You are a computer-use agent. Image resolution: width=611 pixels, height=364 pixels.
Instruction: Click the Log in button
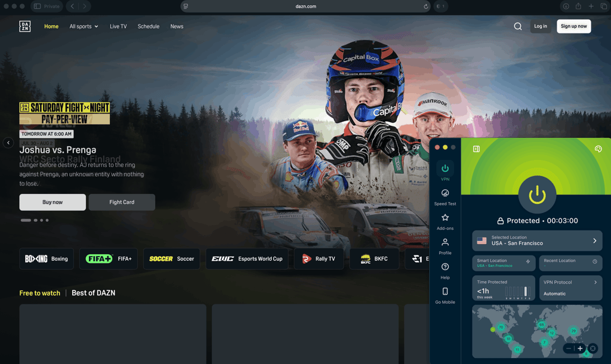(541, 26)
